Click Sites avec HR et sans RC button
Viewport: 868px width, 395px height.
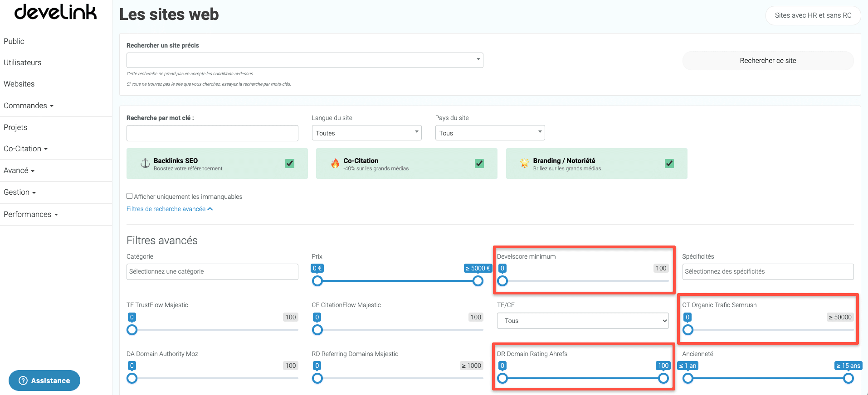[x=813, y=15]
